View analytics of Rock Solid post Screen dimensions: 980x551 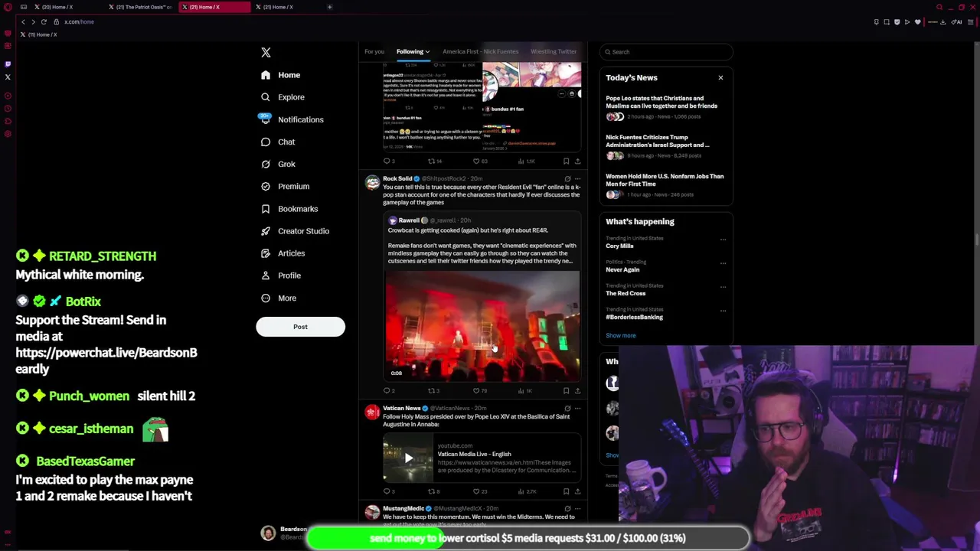pos(525,391)
